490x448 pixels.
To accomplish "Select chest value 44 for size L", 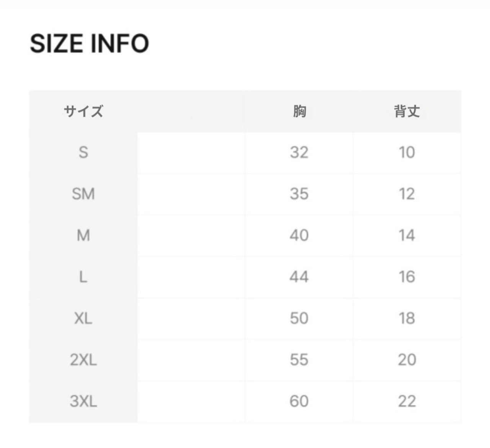I will pos(299,277).
